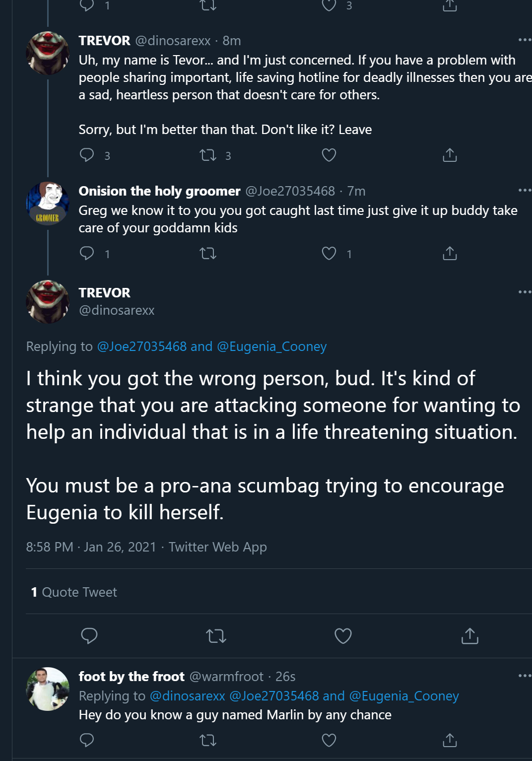Retweet the Onision the holy groomer tweet
Viewport: 532px width, 761px height.
pos(208,254)
